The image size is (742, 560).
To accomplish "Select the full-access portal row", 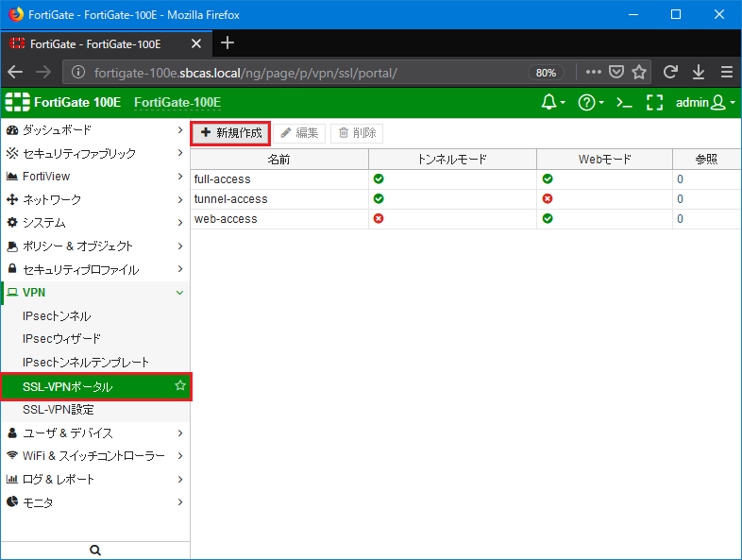I will (465, 178).
